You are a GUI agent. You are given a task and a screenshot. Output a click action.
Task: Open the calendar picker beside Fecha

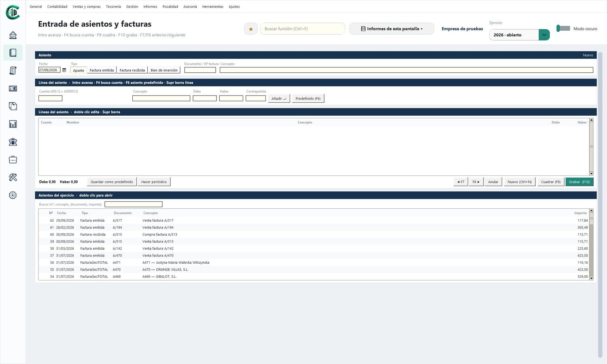pos(64,70)
